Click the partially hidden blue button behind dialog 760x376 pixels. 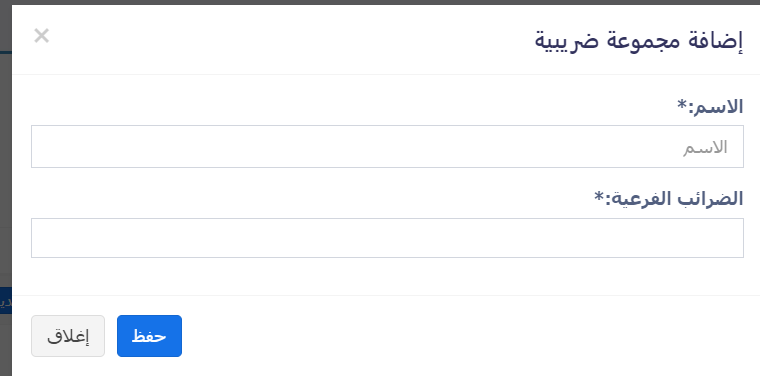pyautogui.click(x=5, y=300)
